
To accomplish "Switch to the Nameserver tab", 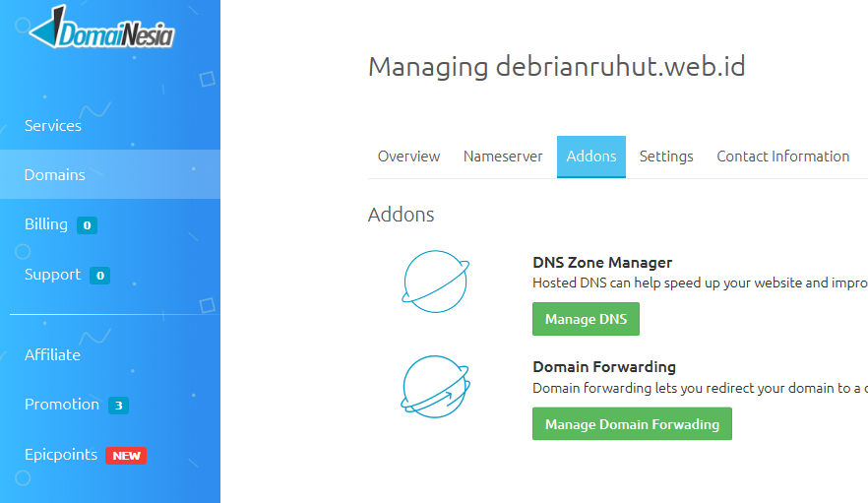I will [503, 157].
